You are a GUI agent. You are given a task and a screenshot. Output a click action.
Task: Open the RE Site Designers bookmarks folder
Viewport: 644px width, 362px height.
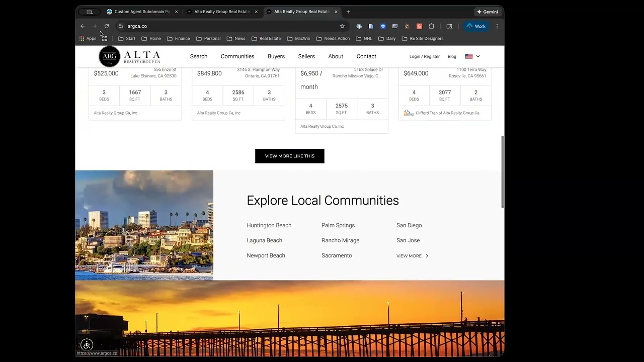click(423, 38)
